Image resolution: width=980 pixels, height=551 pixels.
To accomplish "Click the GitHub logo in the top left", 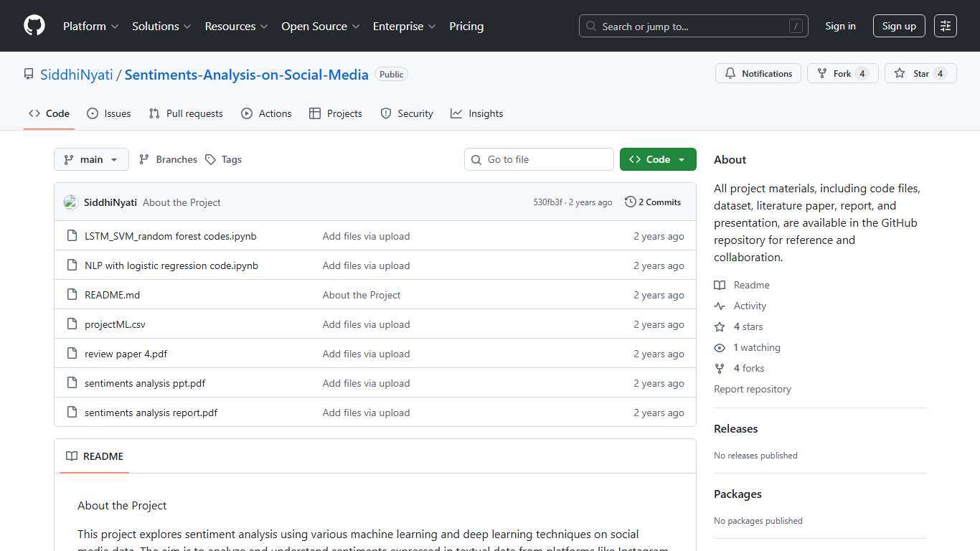I will 34,26.
